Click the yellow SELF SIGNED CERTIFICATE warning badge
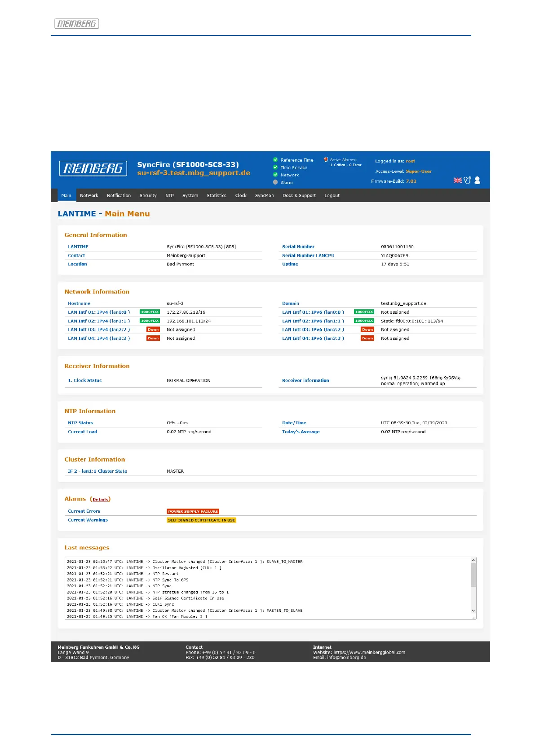The height and width of the screenshot is (756, 535). 201,520
